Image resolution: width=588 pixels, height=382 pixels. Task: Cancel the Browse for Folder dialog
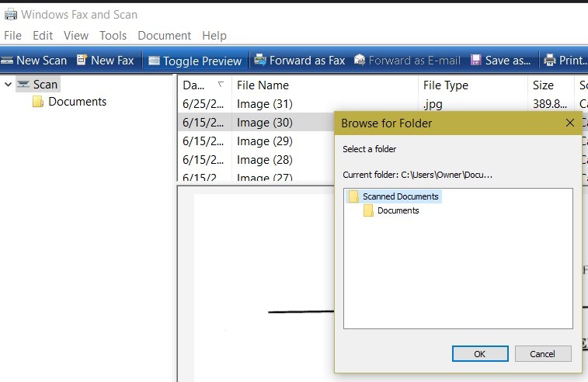tap(543, 353)
